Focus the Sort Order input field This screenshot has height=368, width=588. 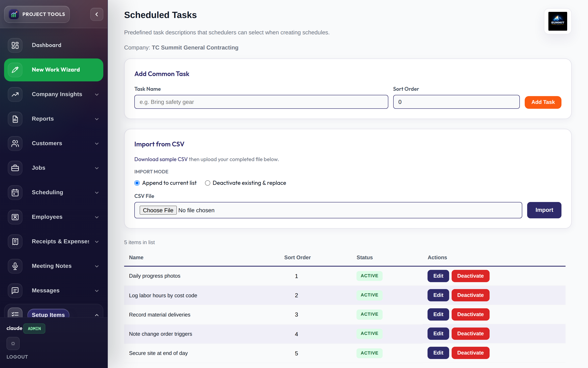pyautogui.click(x=456, y=102)
